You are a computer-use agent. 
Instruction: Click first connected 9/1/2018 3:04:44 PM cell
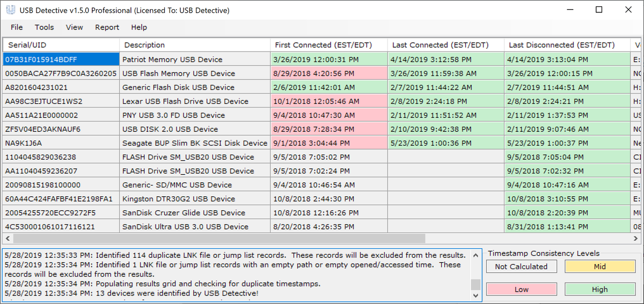(328, 143)
